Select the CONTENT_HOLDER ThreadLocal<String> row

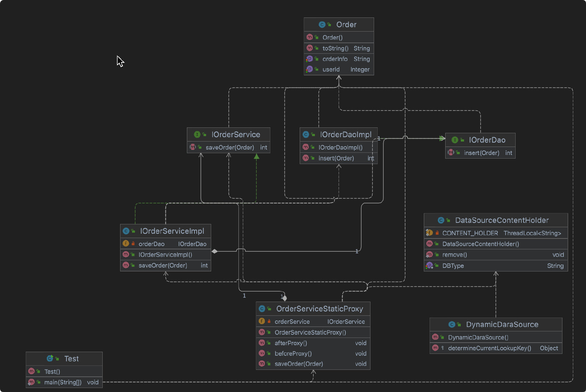pos(496,233)
